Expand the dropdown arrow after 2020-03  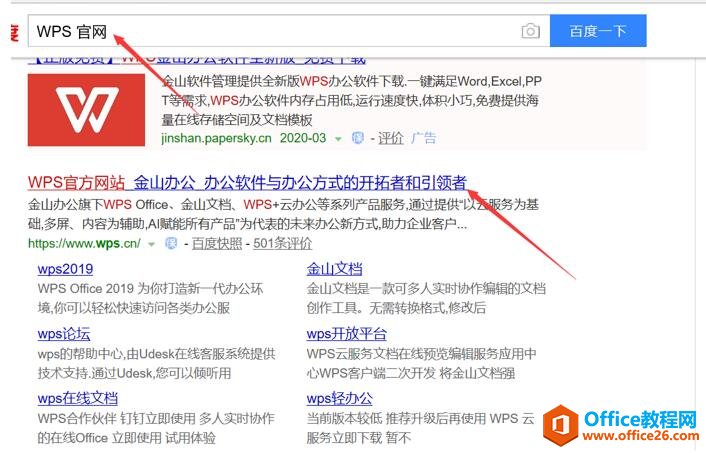pos(338,139)
